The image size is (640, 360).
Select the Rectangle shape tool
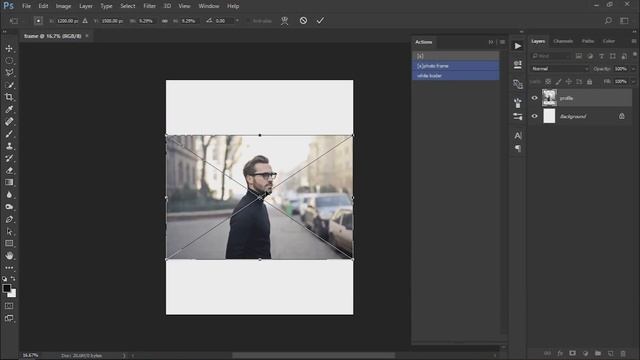(x=9, y=243)
